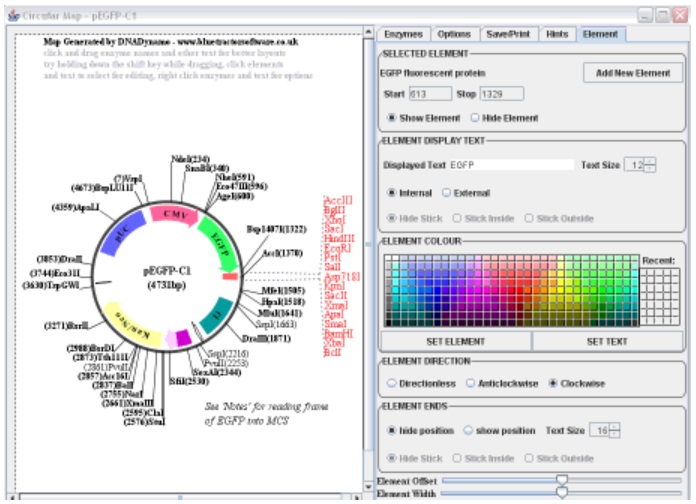
Task: Click the SET TEXT button
Action: click(x=607, y=341)
